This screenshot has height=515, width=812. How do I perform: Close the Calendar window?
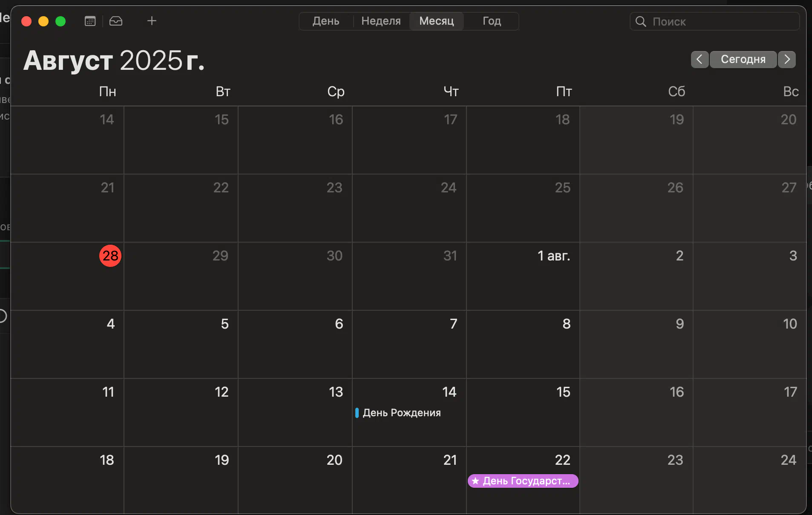pyautogui.click(x=26, y=21)
